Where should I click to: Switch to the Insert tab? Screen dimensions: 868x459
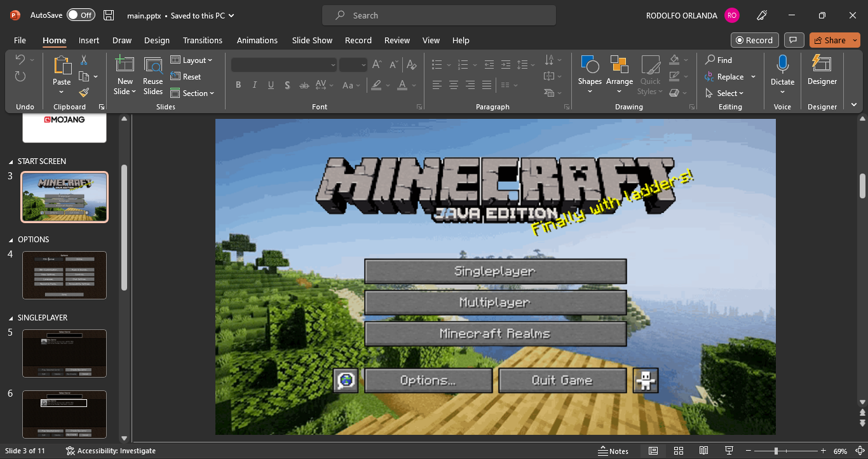[89, 40]
